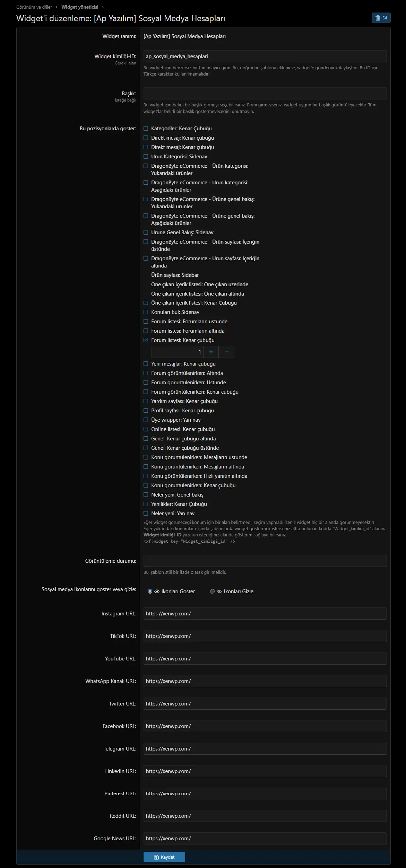
Task: Focus the Başlık title input field
Action: 265,94
